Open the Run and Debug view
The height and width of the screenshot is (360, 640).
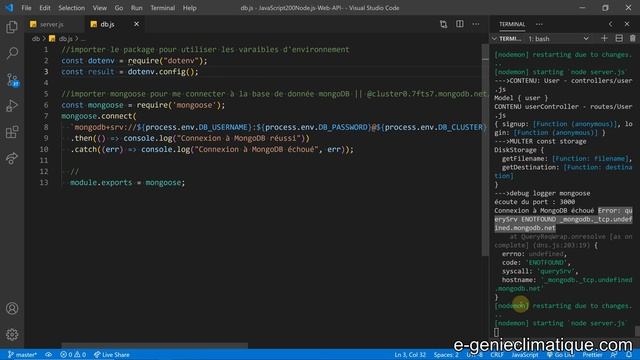pyautogui.click(x=12, y=106)
